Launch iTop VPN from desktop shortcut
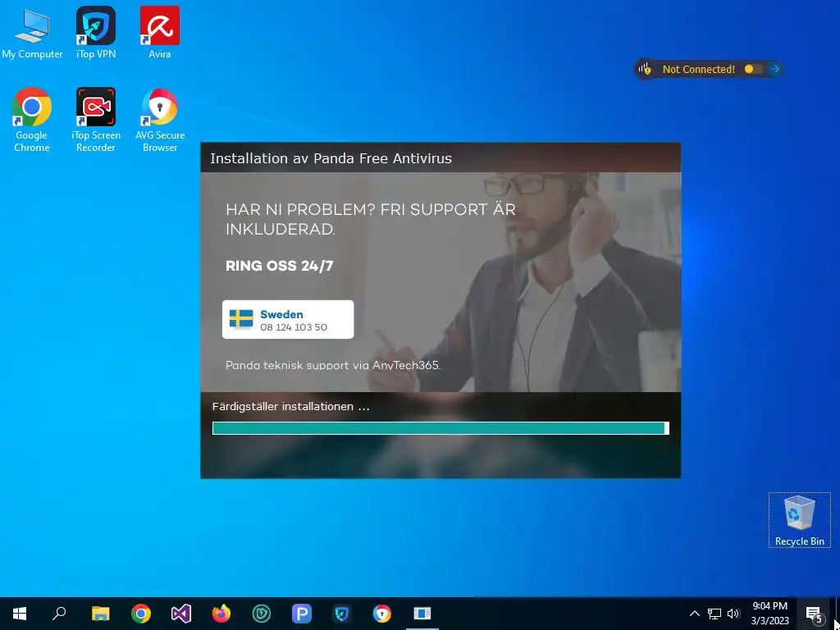The height and width of the screenshot is (630, 840). tap(96, 33)
